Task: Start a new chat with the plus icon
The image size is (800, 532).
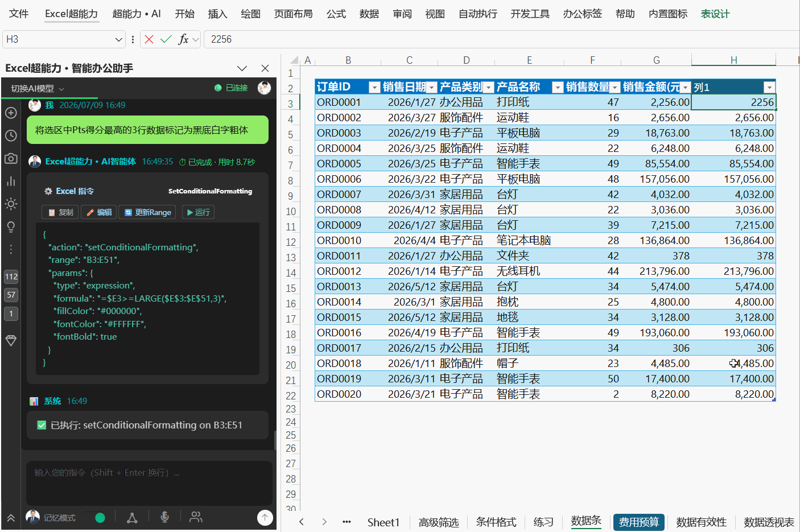Action: pyautogui.click(x=11, y=113)
